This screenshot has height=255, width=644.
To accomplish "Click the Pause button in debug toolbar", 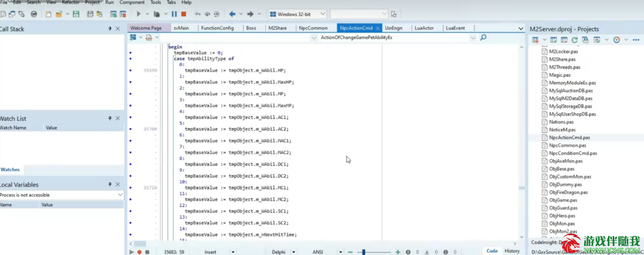I will (x=174, y=14).
